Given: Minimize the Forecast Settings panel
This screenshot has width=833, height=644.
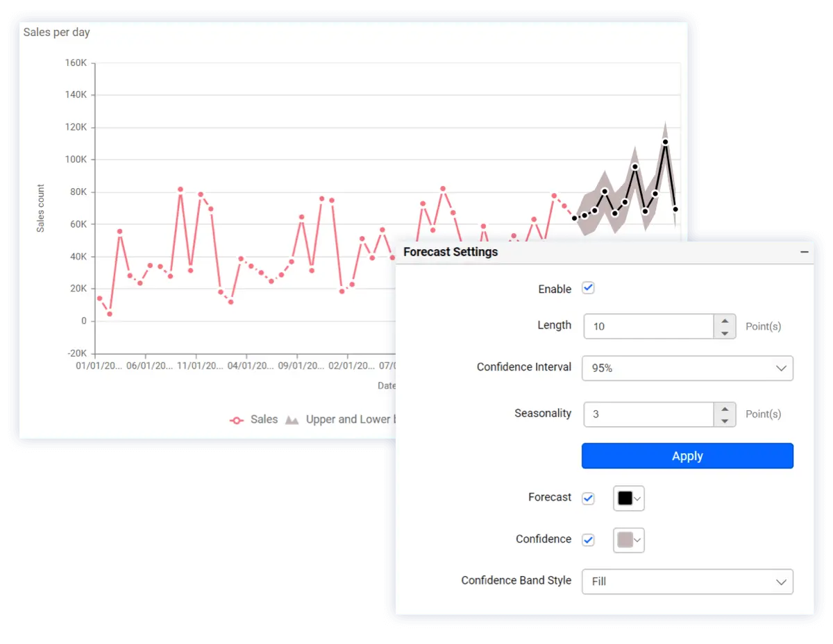Looking at the screenshot, I should [x=804, y=252].
